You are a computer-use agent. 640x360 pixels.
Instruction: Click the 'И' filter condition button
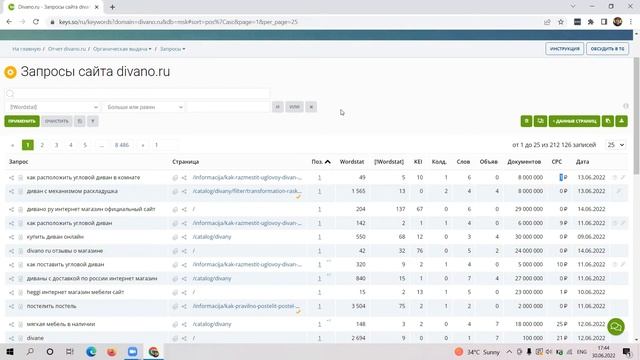click(278, 107)
